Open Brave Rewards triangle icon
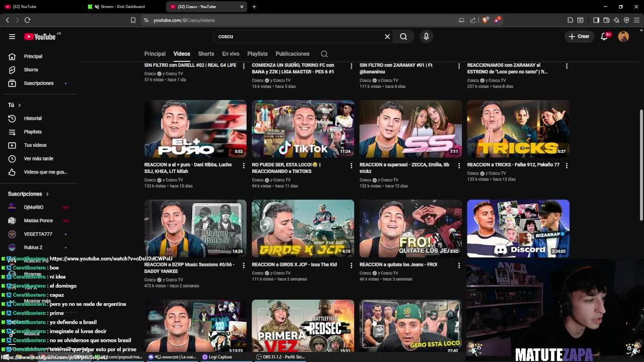The width and height of the screenshot is (644, 362). pyautogui.click(x=497, y=20)
